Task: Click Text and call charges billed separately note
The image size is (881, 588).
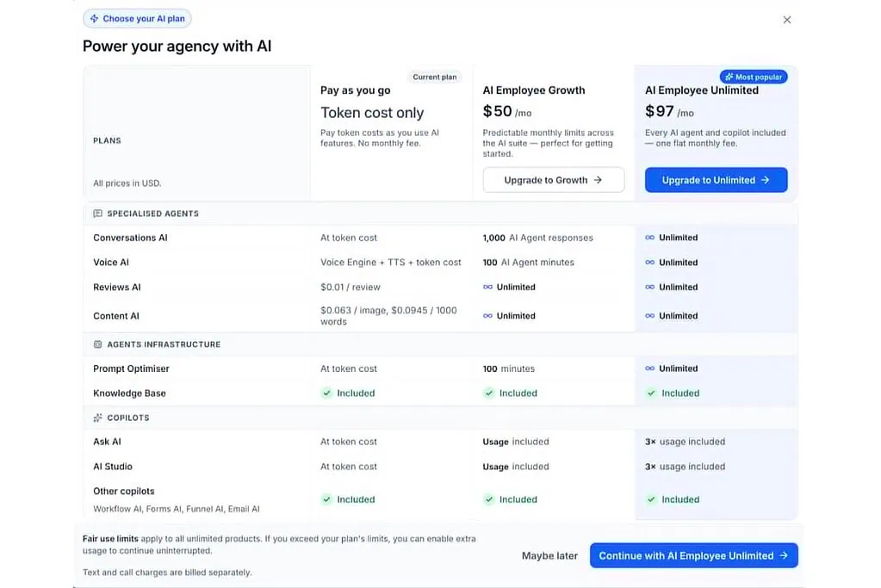Action: pos(167,573)
